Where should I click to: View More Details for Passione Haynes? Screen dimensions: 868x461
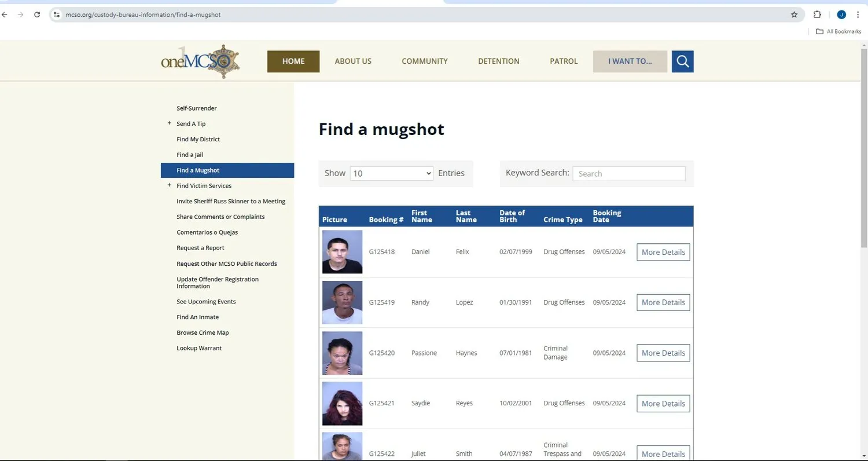[663, 353]
